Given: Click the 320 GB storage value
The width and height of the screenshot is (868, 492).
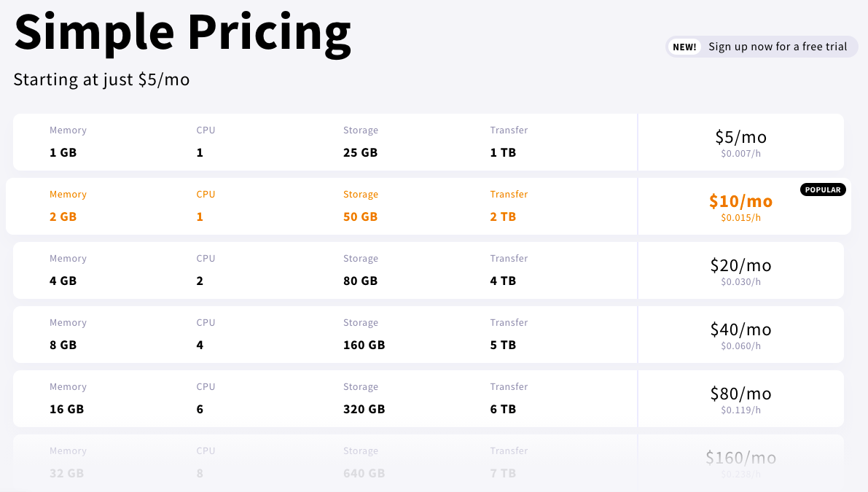Looking at the screenshot, I should [x=364, y=410].
